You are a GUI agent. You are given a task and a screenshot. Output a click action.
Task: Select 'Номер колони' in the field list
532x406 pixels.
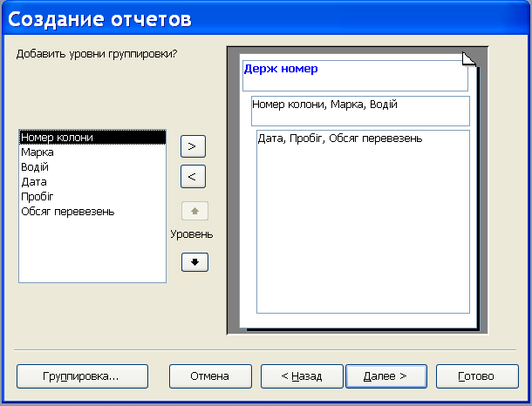click(x=92, y=138)
